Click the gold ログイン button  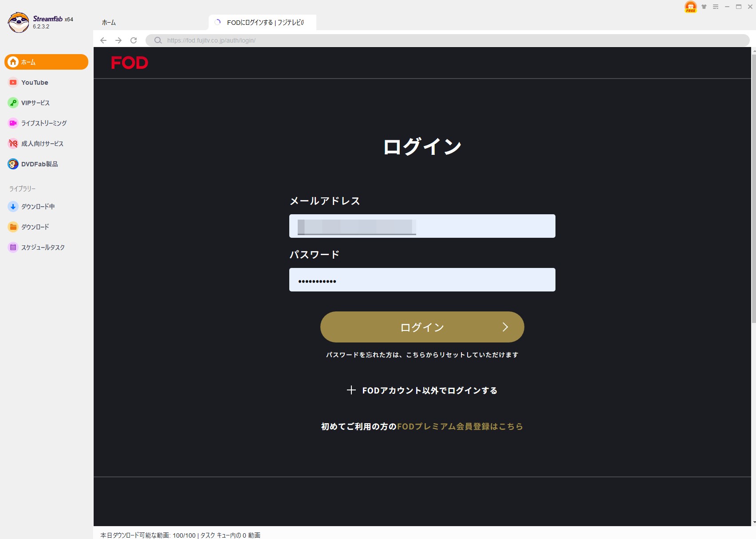(x=422, y=327)
